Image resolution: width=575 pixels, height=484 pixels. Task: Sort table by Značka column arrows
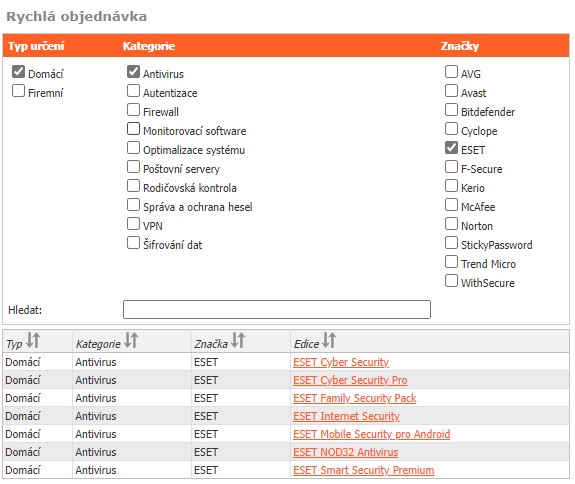coord(238,340)
